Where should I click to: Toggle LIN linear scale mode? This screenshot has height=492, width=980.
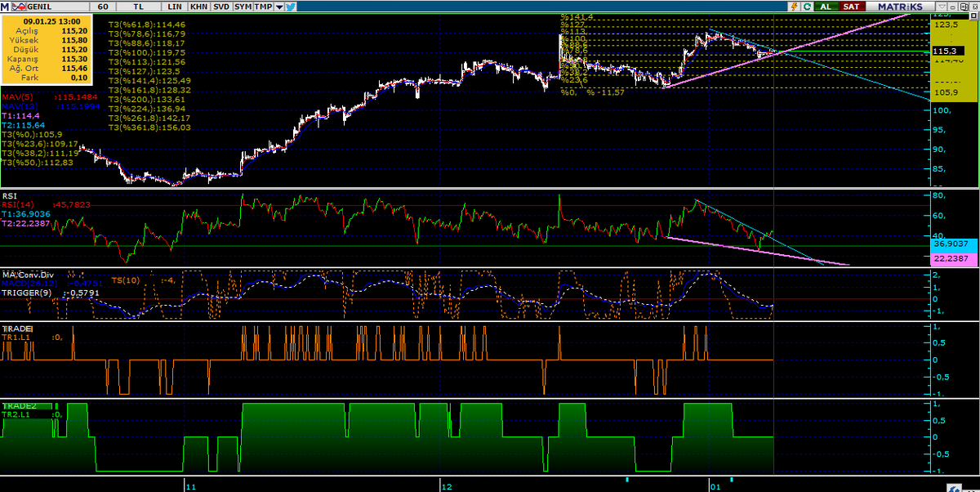tap(175, 6)
